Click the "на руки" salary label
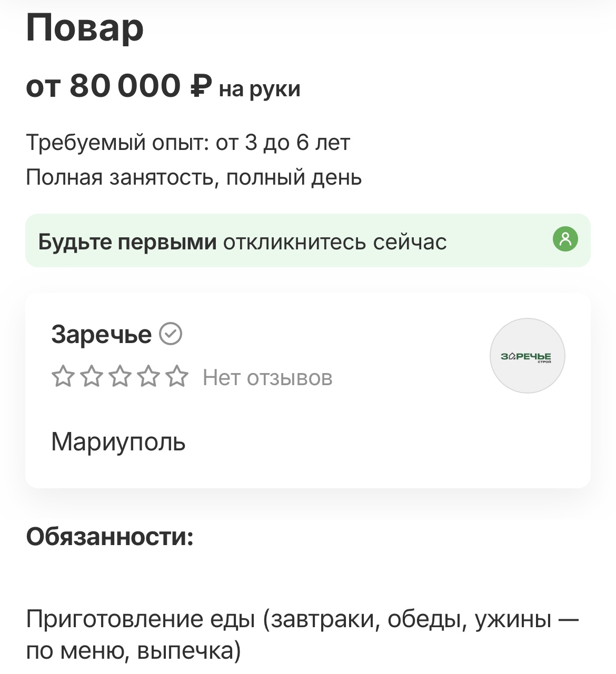Viewport: 616px width, 674px height. tap(260, 89)
